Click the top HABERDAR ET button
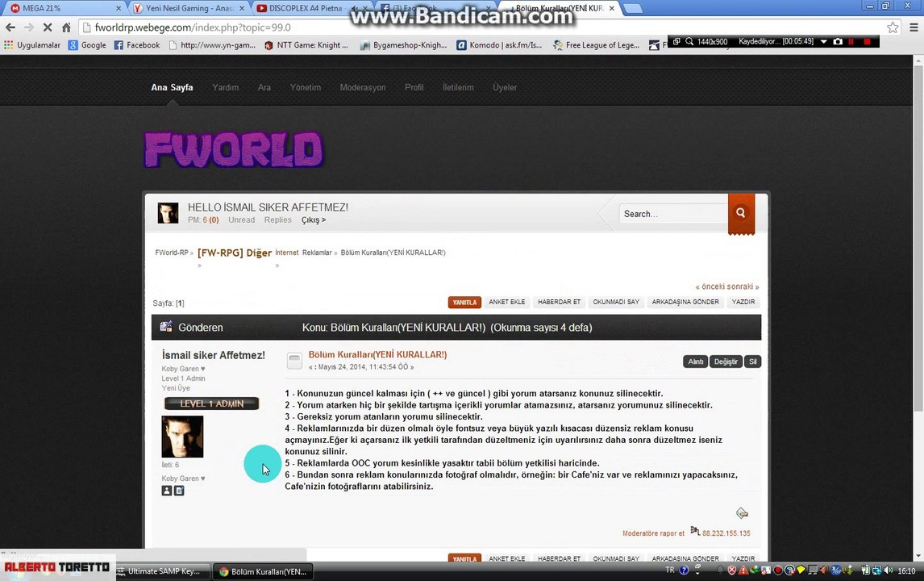Screen dimensions: 924x581 pyautogui.click(x=560, y=302)
